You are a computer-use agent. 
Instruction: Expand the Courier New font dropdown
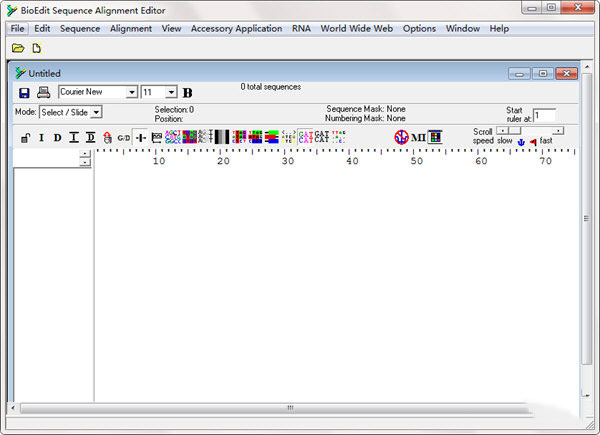(x=132, y=92)
